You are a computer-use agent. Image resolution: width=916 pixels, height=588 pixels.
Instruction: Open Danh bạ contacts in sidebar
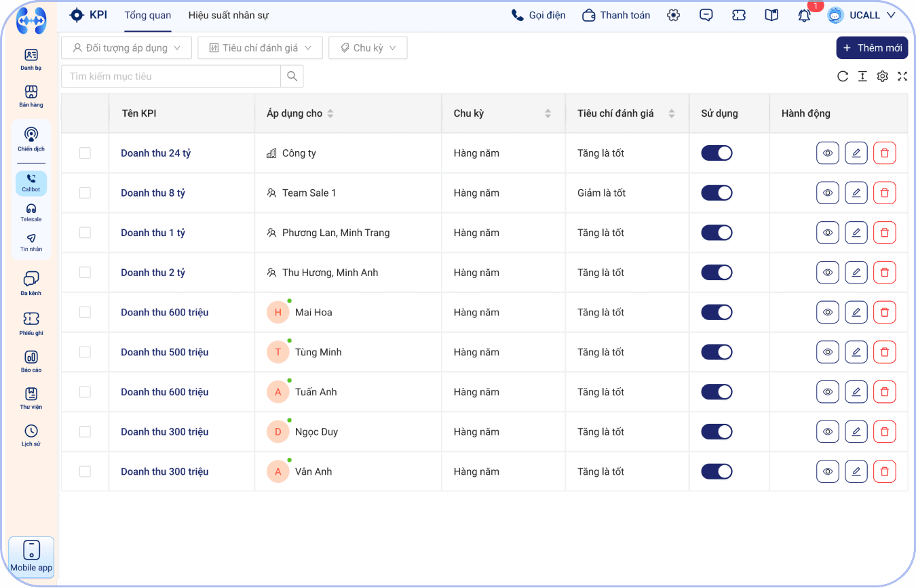[31, 60]
